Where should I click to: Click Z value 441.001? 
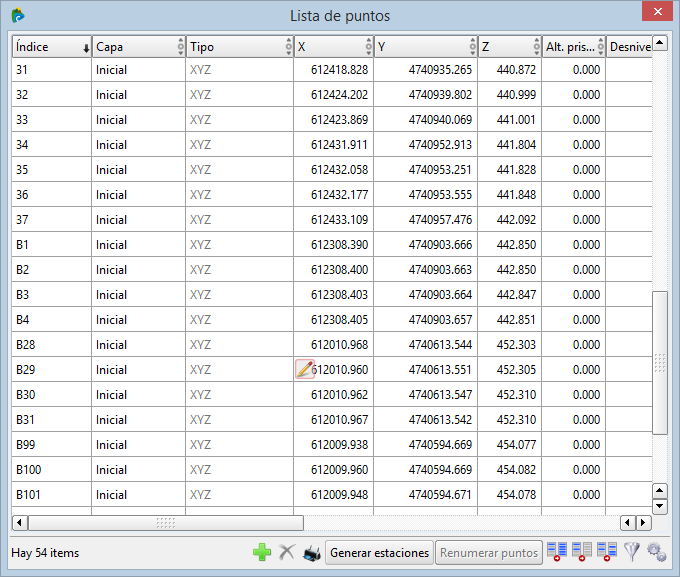point(516,120)
